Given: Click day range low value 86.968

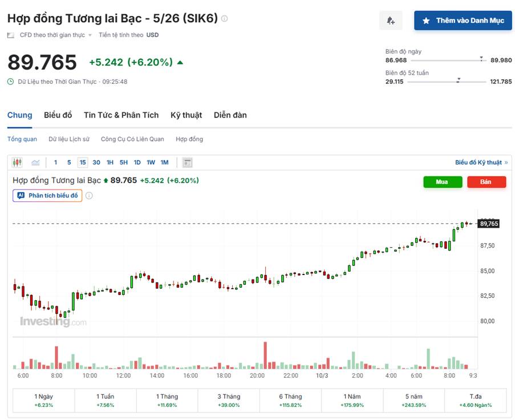Looking at the screenshot, I should click(396, 60).
